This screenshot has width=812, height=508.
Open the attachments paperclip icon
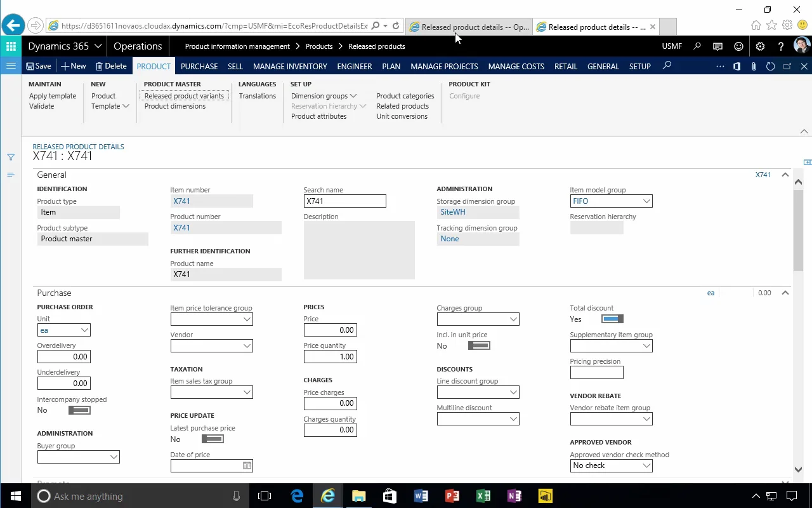(754, 66)
